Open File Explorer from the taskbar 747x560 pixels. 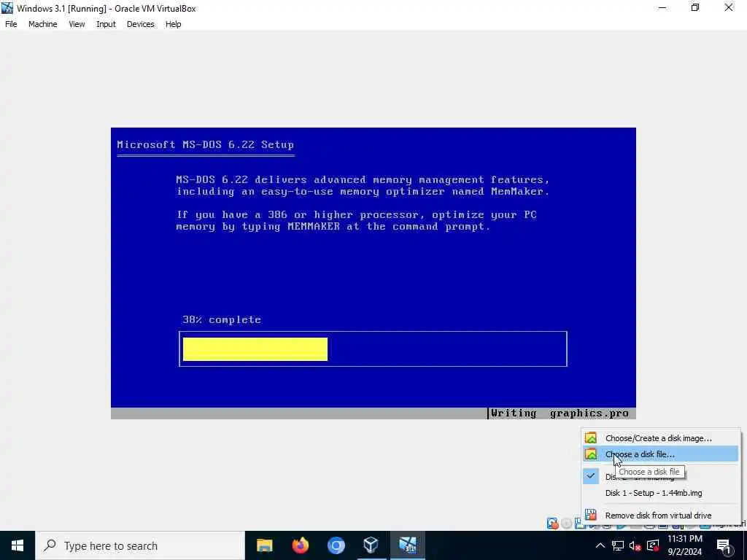click(x=264, y=545)
